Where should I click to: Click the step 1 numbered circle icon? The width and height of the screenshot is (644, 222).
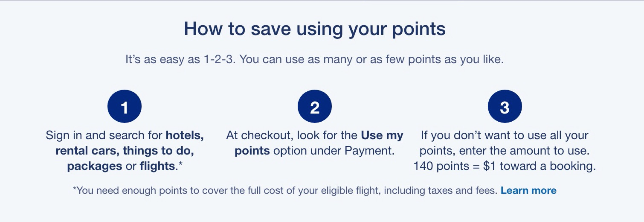(125, 107)
